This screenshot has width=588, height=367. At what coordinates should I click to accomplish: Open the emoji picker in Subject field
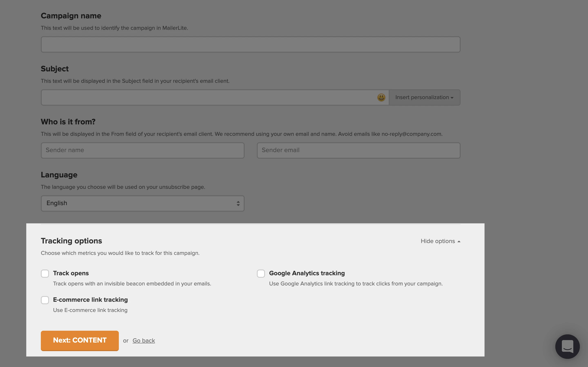[381, 98]
